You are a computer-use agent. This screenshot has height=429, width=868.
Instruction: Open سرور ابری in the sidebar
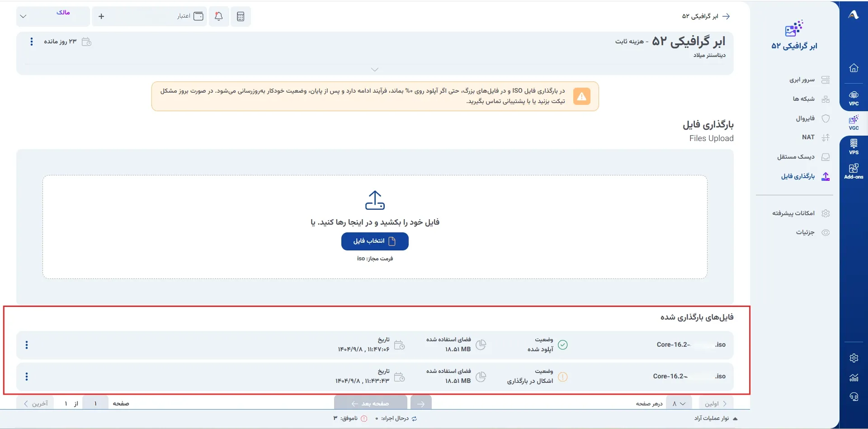[x=809, y=80]
